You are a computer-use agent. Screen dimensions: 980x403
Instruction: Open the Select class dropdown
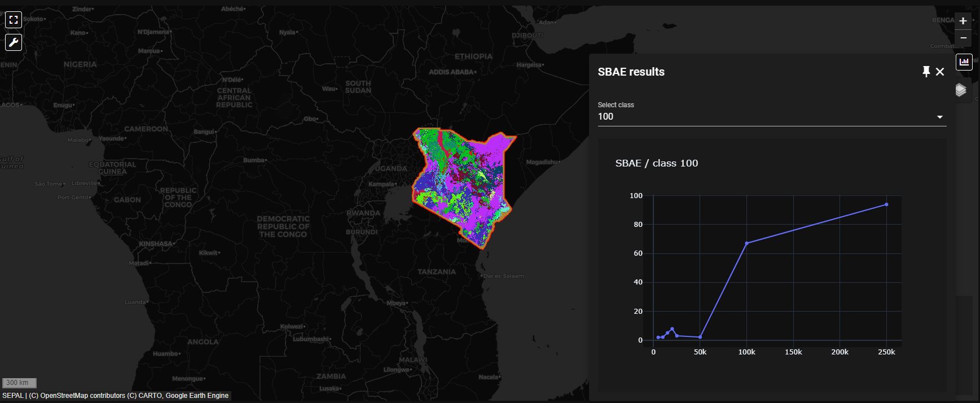tap(772, 116)
